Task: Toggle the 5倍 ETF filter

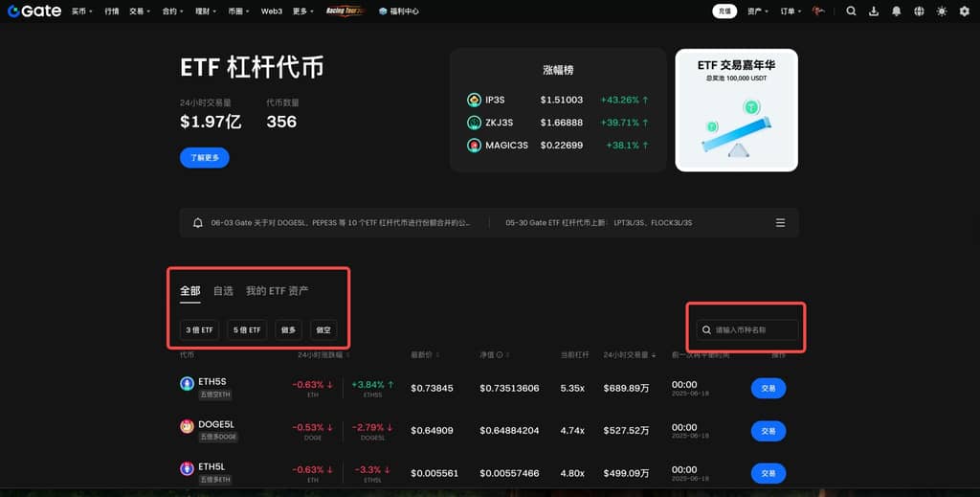Action: point(247,329)
